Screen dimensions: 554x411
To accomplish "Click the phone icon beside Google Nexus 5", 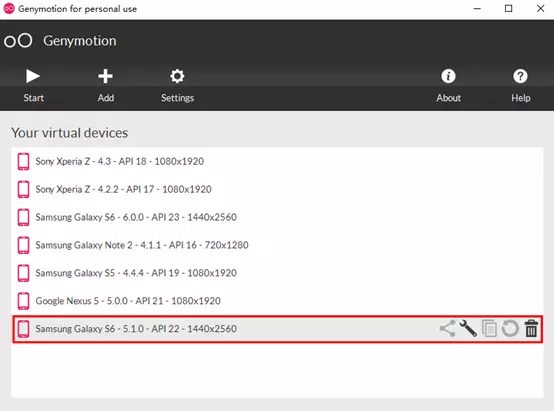I will pos(24,301).
